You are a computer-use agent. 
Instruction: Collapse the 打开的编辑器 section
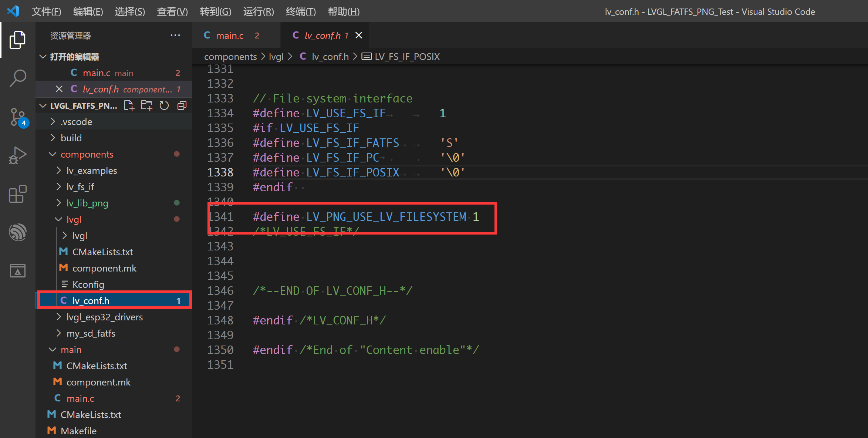43,57
